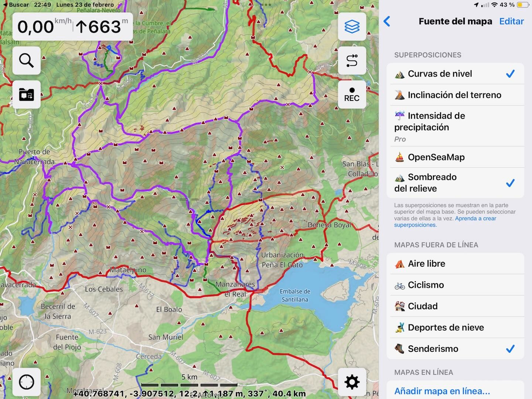Open the saved places folder icon
The image size is (532, 399).
click(x=27, y=95)
